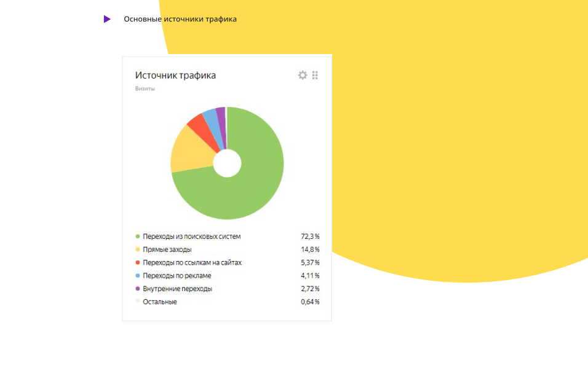The image size is (588, 371).
Task: Select legend entry Переходы по рекламе
Action: click(177, 276)
